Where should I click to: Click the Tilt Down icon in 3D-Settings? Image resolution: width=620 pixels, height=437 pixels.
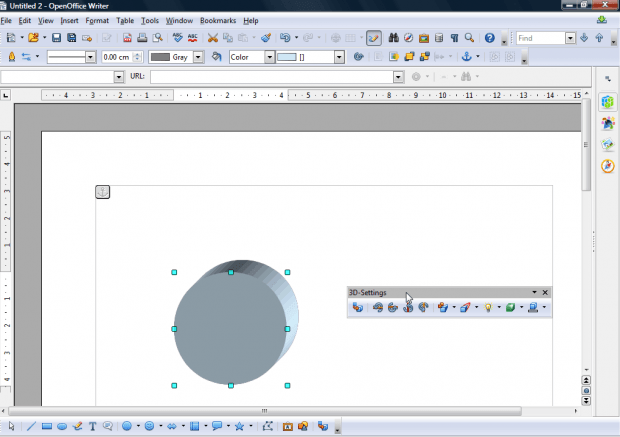tap(378, 307)
